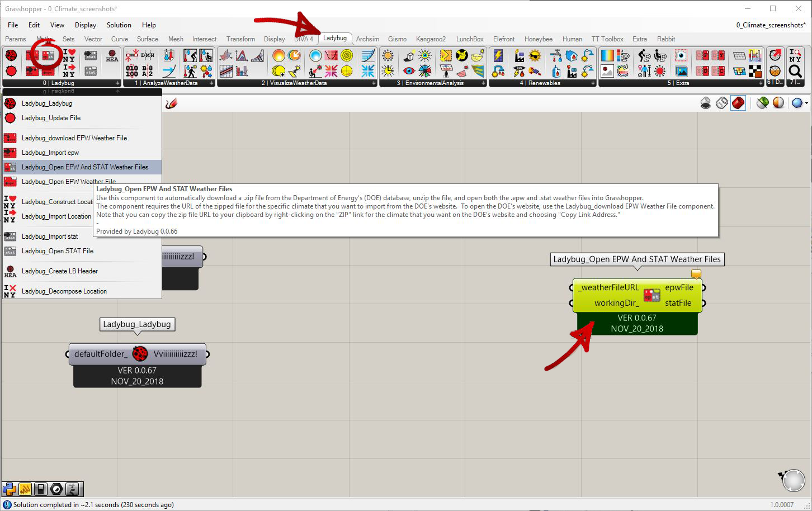The image size is (812, 511).
Task: Click the hexagon nut icon in bottom-left bar
Action: [56, 489]
